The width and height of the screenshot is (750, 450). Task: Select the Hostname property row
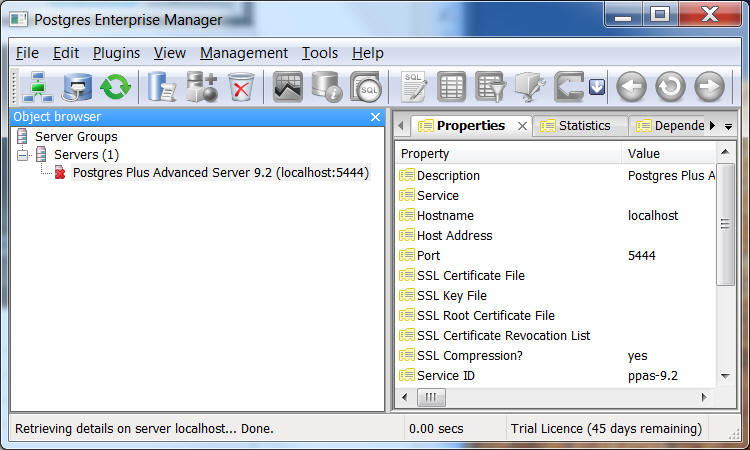[557, 216]
